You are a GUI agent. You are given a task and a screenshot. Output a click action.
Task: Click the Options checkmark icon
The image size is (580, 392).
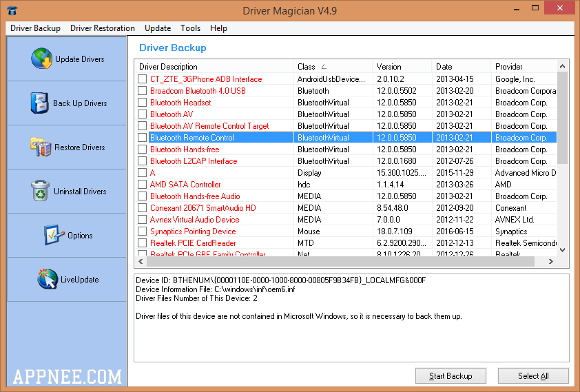54,235
